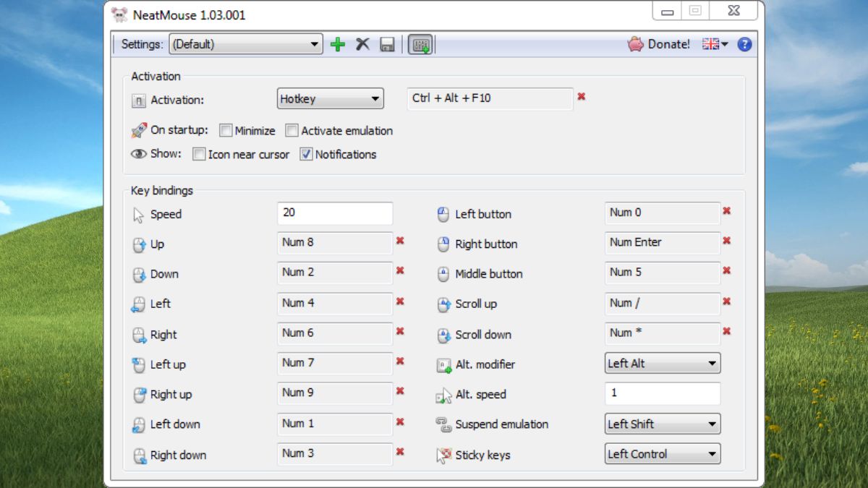Select the Scroll up field Num /
The image size is (868, 488).
[663, 304]
